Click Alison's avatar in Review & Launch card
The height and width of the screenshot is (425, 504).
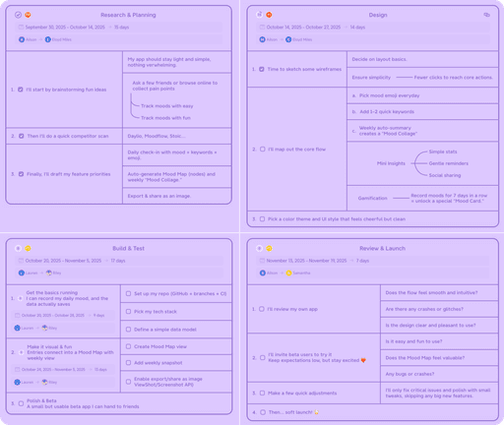pyautogui.click(x=263, y=273)
